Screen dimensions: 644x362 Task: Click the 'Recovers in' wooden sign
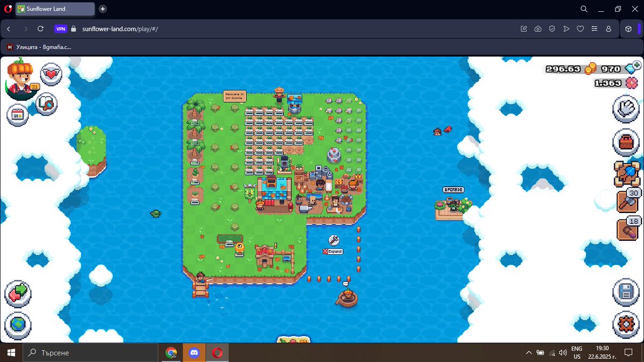tap(235, 97)
